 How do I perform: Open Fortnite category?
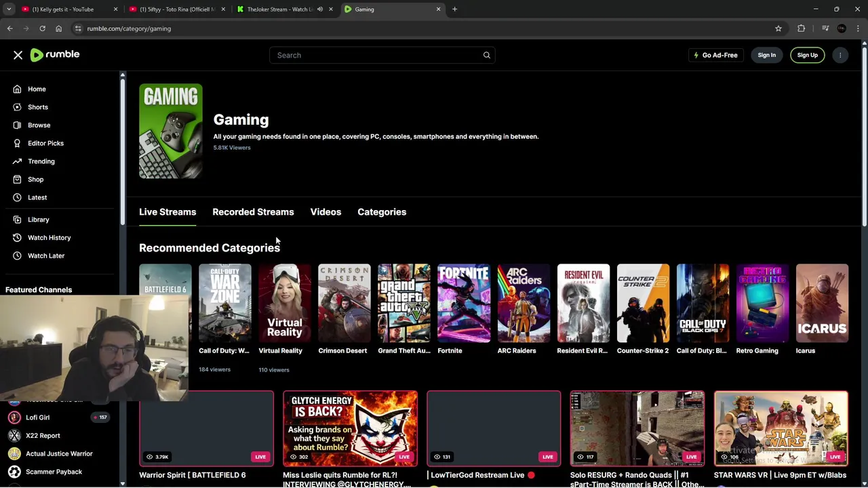coord(464,303)
